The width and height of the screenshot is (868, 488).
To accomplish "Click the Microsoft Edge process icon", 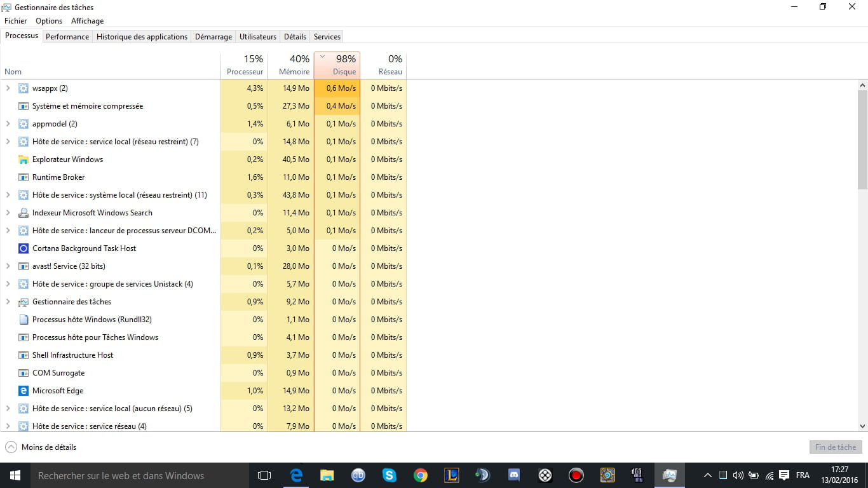I will [24, 391].
